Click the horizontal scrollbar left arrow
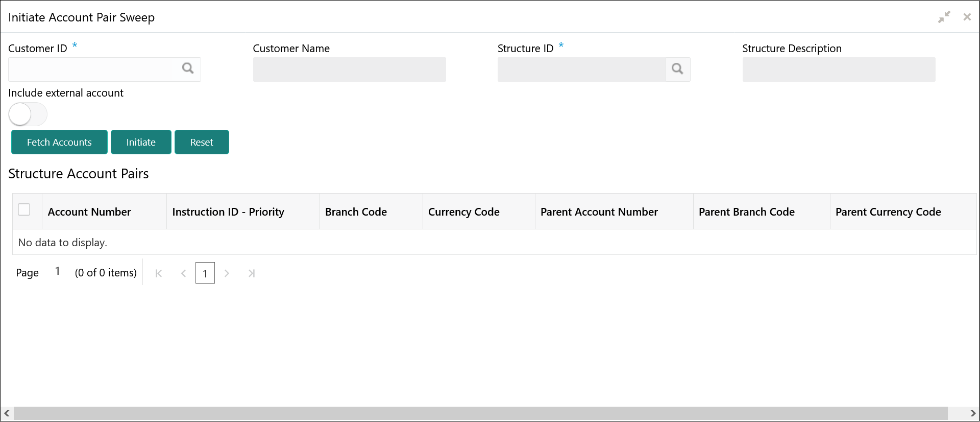980x422 pixels. 7,413
